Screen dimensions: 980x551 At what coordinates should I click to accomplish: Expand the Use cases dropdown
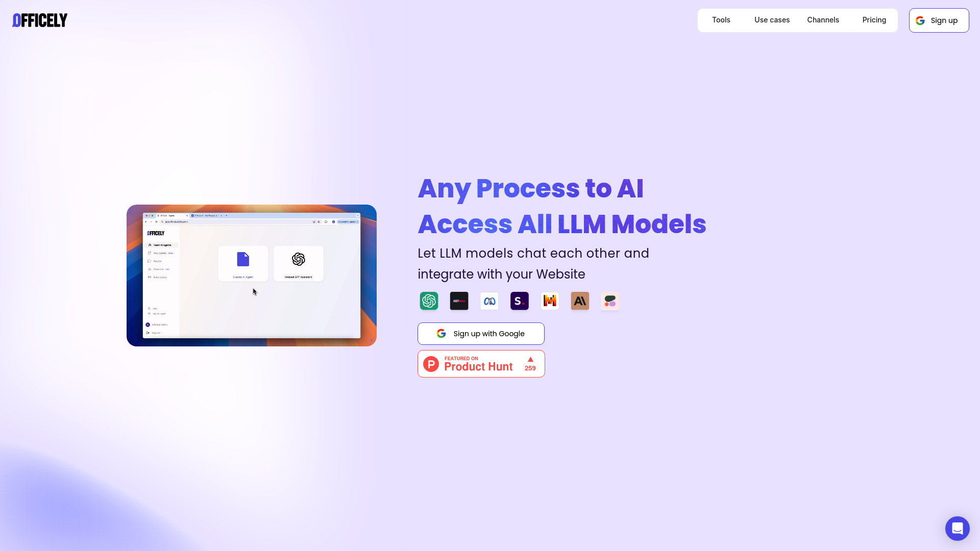[772, 19]
